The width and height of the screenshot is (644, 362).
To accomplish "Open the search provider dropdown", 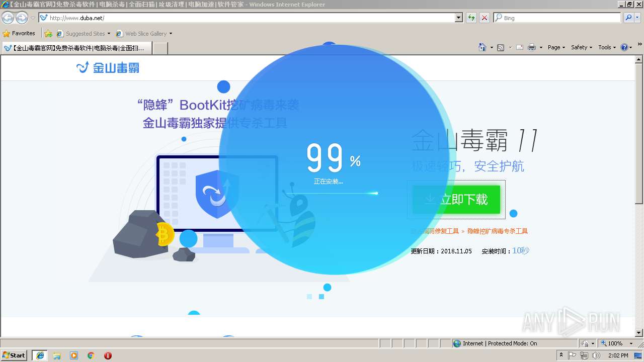I will [637, 18].
